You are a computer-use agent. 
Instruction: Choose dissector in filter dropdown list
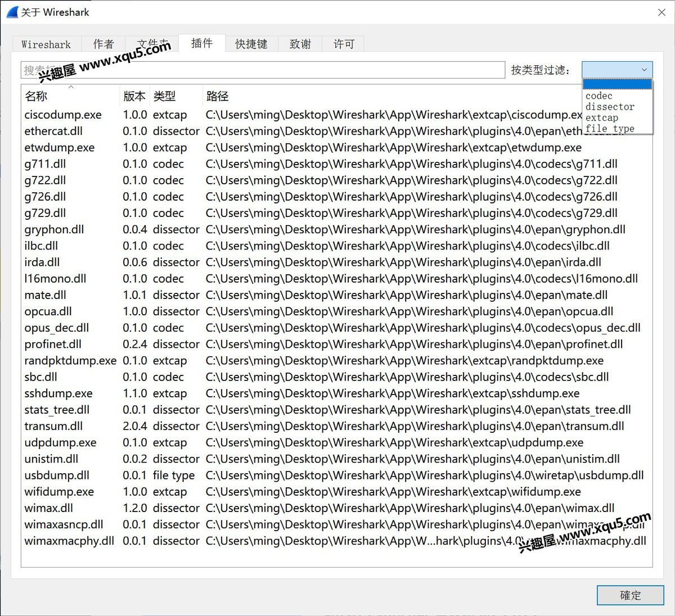point(617,107)
